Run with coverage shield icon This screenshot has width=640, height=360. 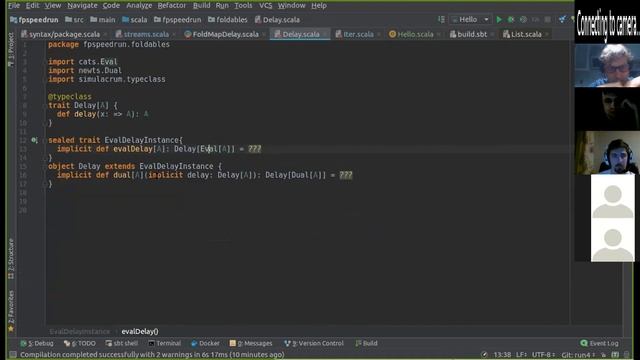pos(523,20)
